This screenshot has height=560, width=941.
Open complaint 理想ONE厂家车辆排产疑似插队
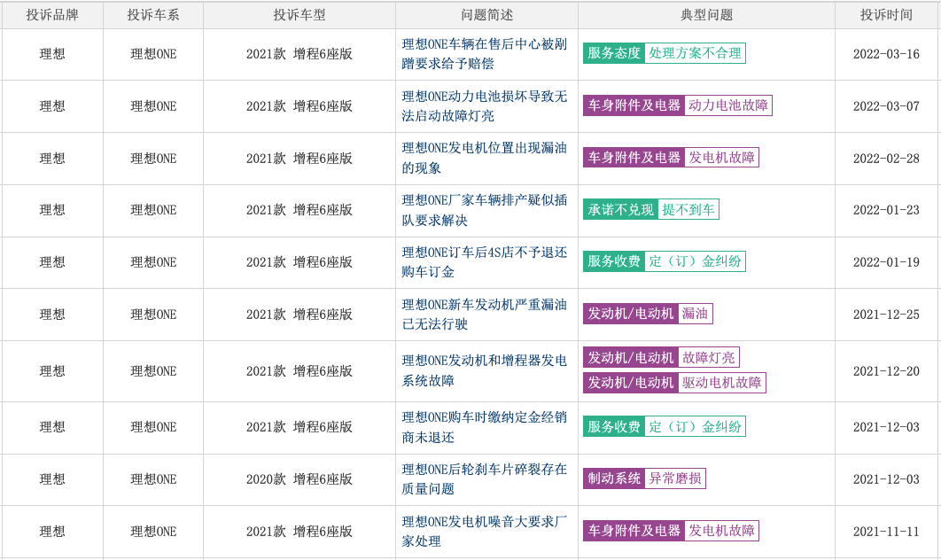pyautogui.click(x=485, y=210)
